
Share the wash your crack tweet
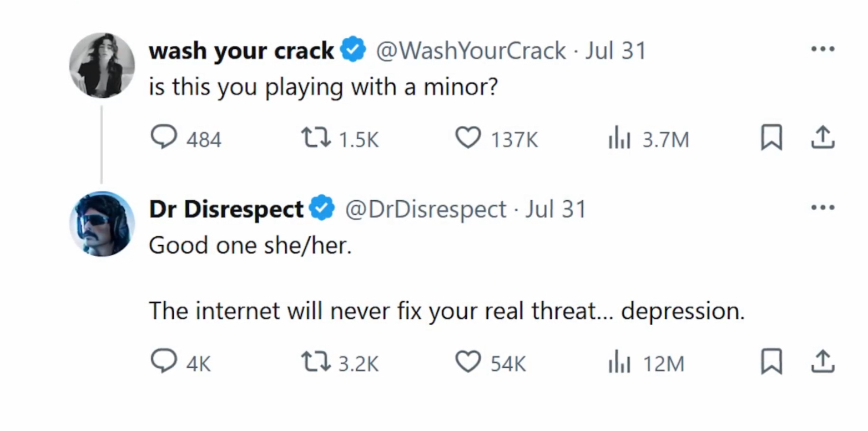(x=823, y=138)
